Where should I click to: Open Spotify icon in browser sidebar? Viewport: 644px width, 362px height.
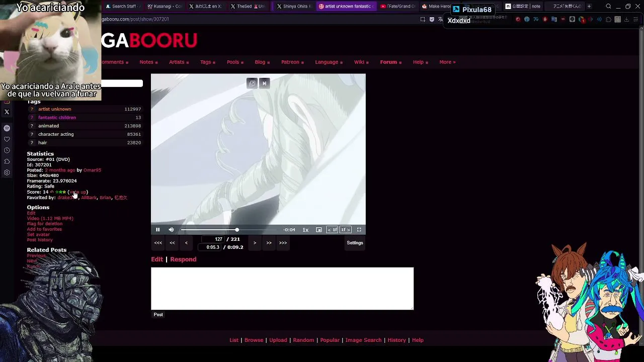[7, 128]
